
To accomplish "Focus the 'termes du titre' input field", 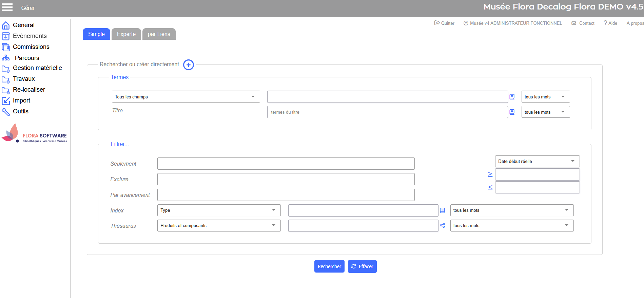I will tap(387, 112).
